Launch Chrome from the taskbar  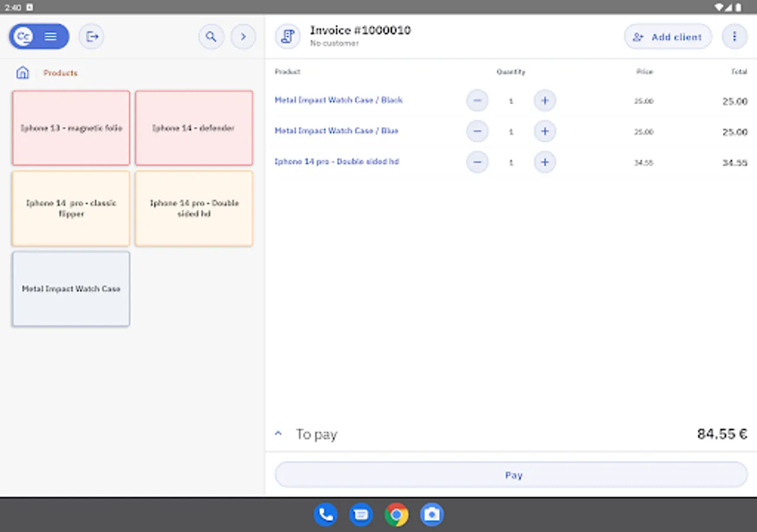tap(396, 515)
